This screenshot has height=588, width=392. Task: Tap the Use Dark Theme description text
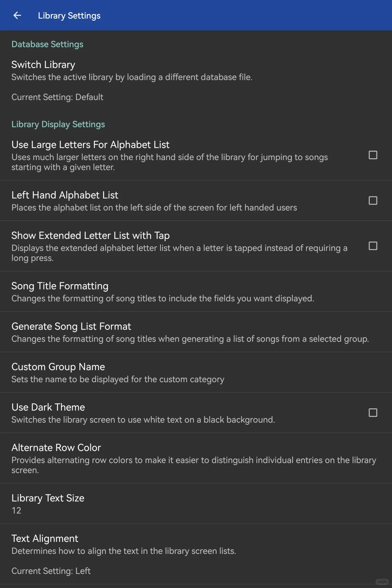pyautogui.click(x=143, y=420)
